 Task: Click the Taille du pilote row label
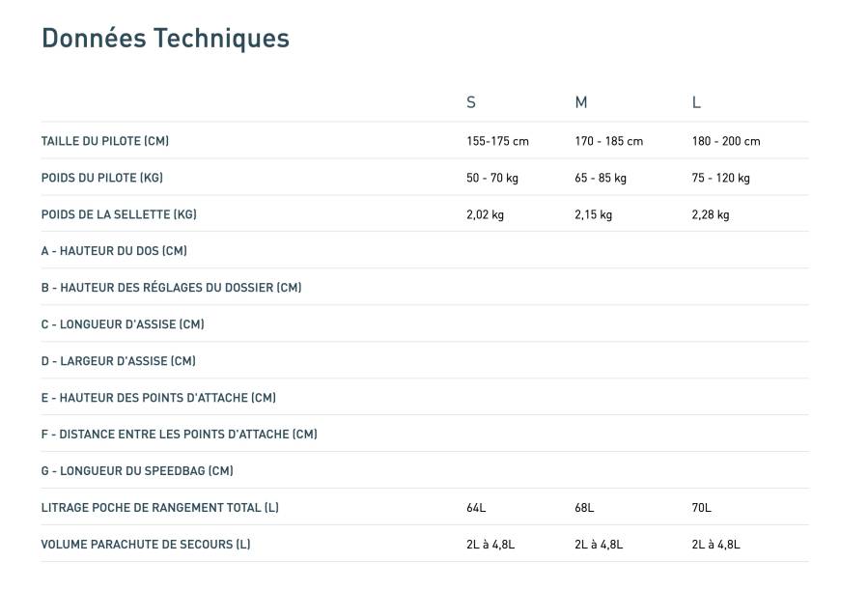tap(105, 141)
